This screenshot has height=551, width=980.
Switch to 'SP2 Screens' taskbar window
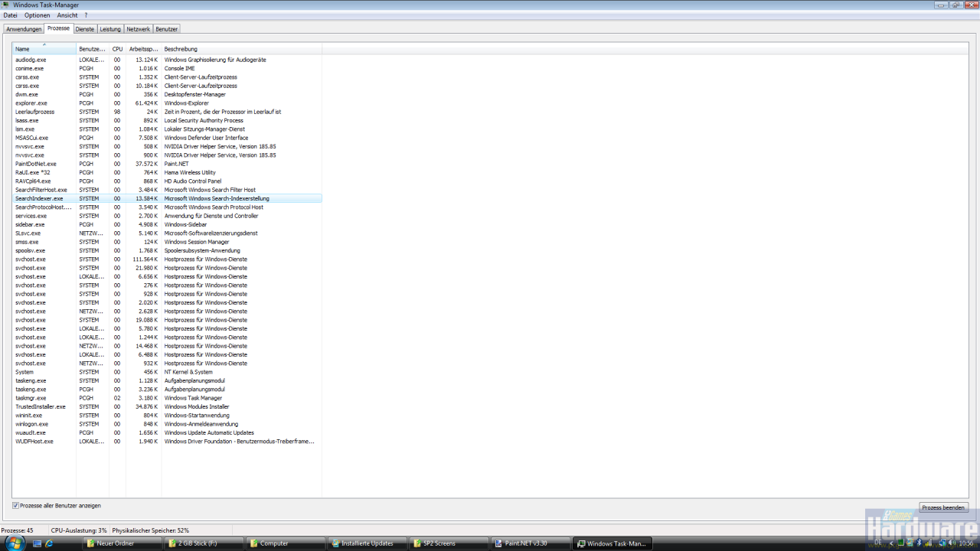449,543
